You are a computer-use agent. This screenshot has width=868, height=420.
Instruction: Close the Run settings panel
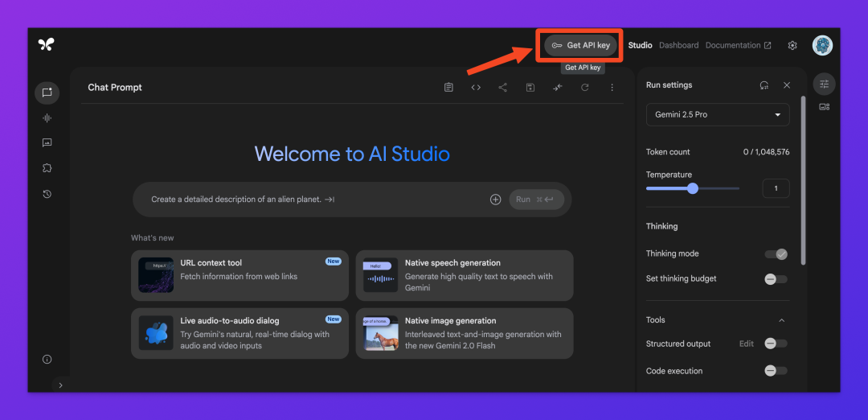click(787, 85)
